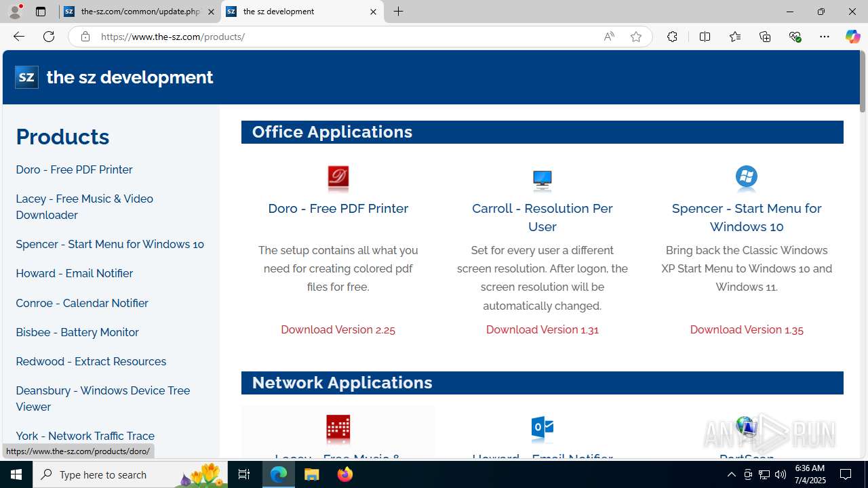Click the Spencer Windows logo product icon
868x488 pixels.
[746, 178]
